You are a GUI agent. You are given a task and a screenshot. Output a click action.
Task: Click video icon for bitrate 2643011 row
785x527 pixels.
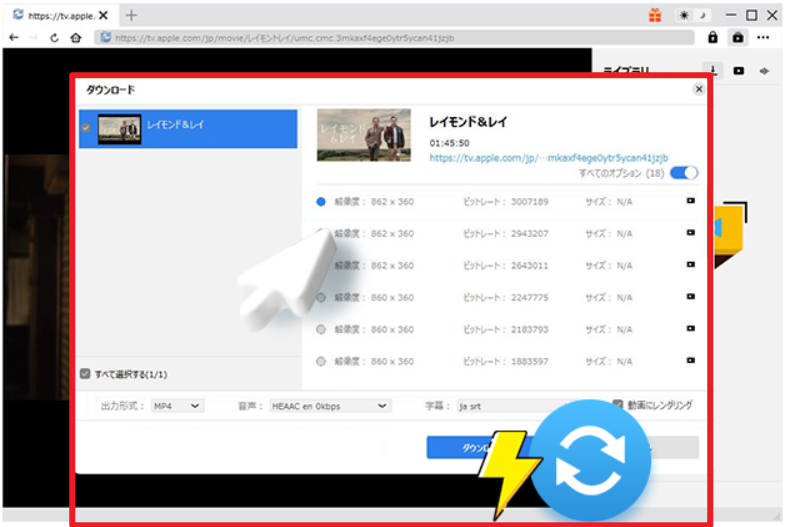(690, 264)
